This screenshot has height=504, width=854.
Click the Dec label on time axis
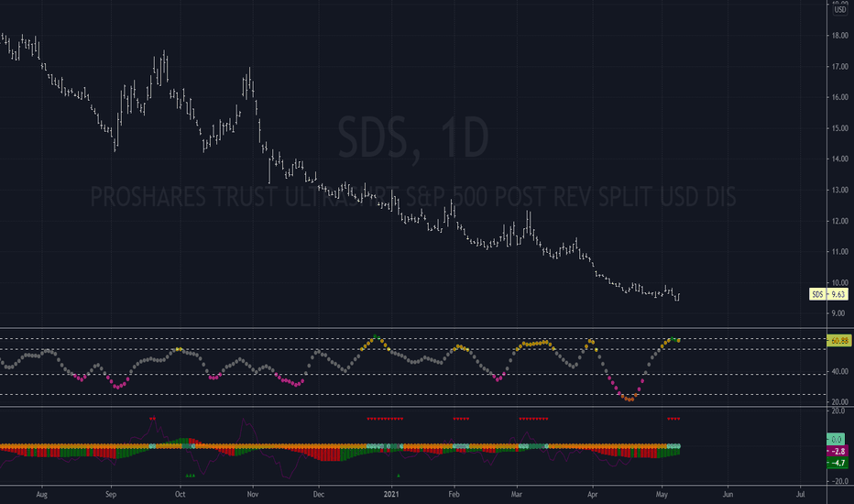coord(319,495)
